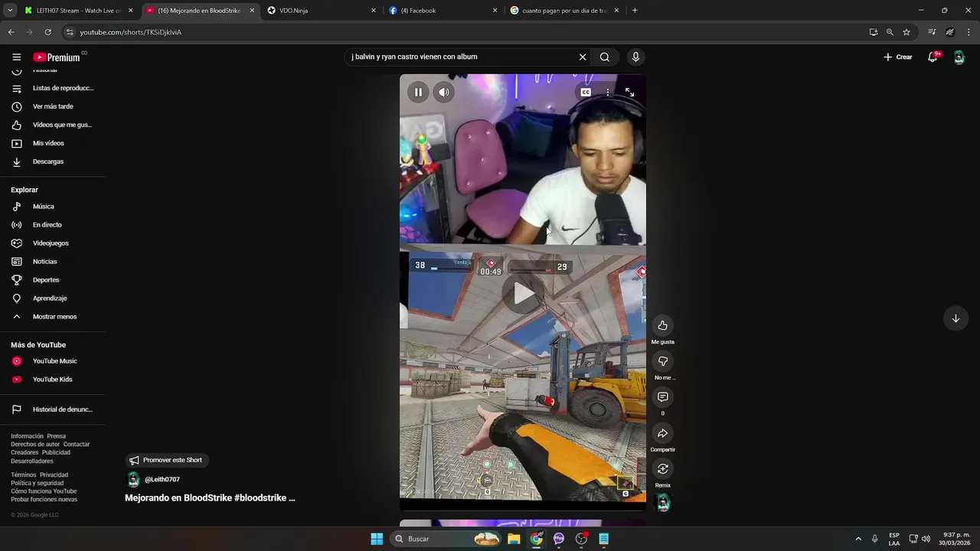Open the taskbar clock and date
This screenshot has height=551, width=980.
click(956, 539)
